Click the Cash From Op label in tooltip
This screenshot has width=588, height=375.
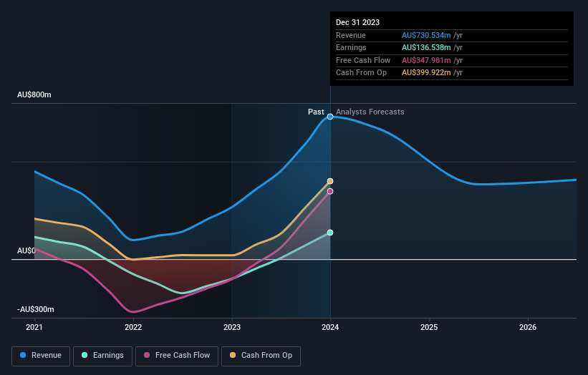pos(361,73)
